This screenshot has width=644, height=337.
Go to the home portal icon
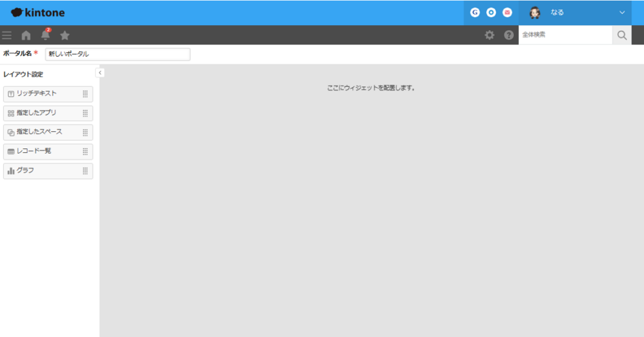pyautogui.click(x=26, y=35)
